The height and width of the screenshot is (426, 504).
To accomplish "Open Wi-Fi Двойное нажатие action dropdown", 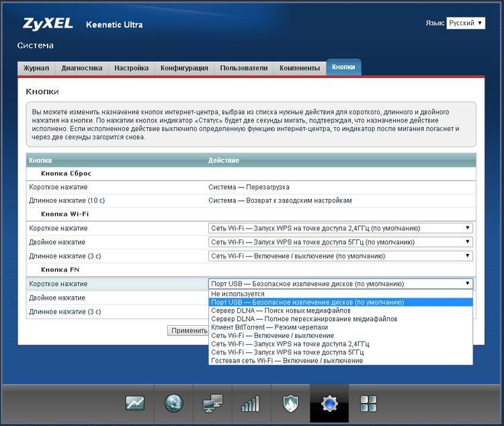I will (341, 242).
